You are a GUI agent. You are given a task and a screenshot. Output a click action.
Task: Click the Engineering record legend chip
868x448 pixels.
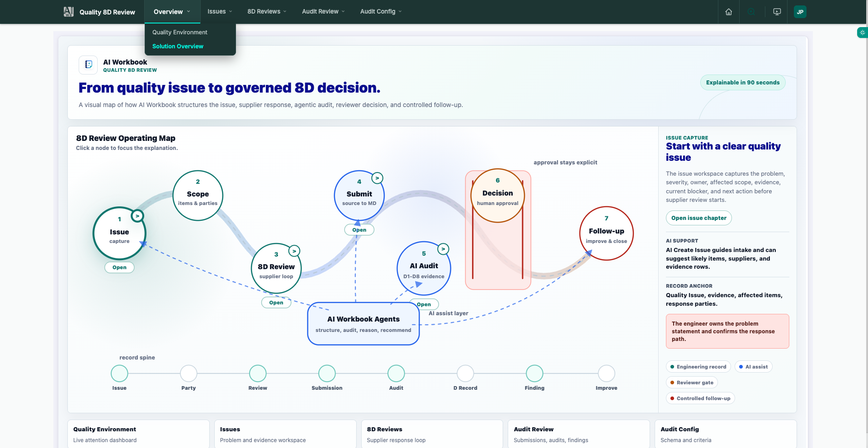tap(698, 367)
